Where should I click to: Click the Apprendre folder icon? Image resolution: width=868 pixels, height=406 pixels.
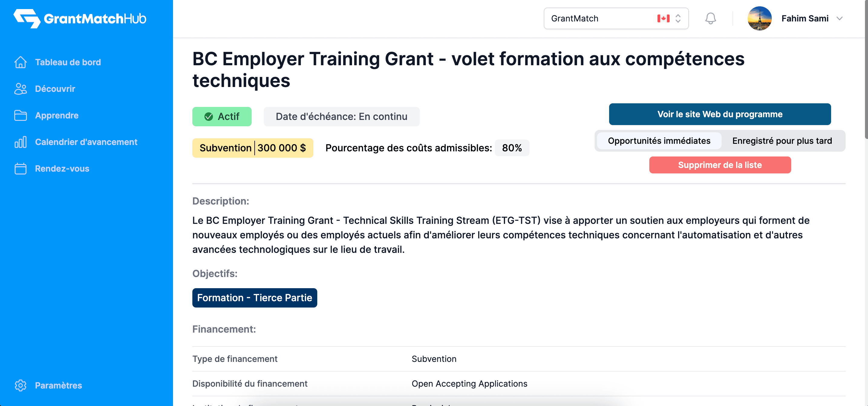click(x=21, y=115)
